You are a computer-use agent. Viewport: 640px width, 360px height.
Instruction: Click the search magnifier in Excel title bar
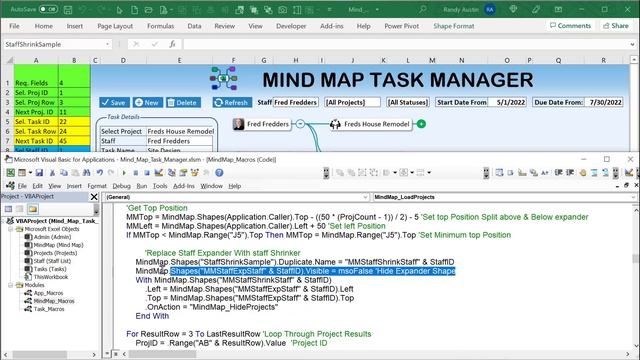pyautogui.click(x=422, y=9)
